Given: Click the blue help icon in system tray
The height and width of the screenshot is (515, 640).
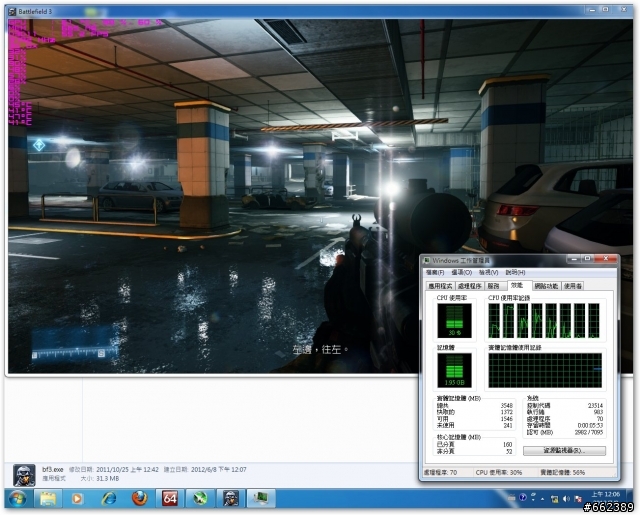Looking at the screenshot, I should 523,497.
